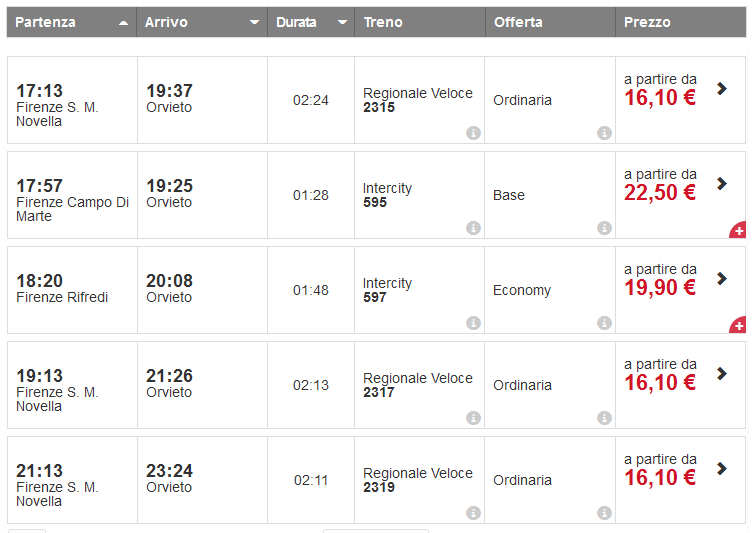Sort results by Arrivo column

(x=254, y=22)
